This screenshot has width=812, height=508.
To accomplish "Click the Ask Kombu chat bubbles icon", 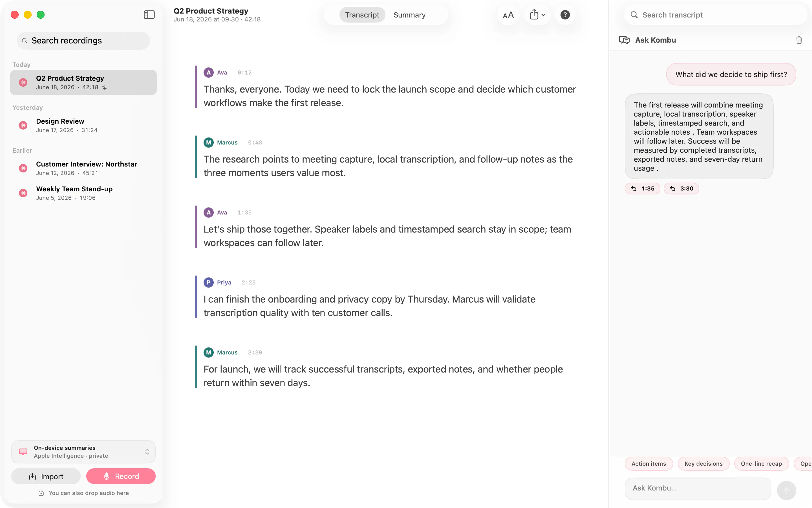I will pyautogui.click(x=624, y=40).
